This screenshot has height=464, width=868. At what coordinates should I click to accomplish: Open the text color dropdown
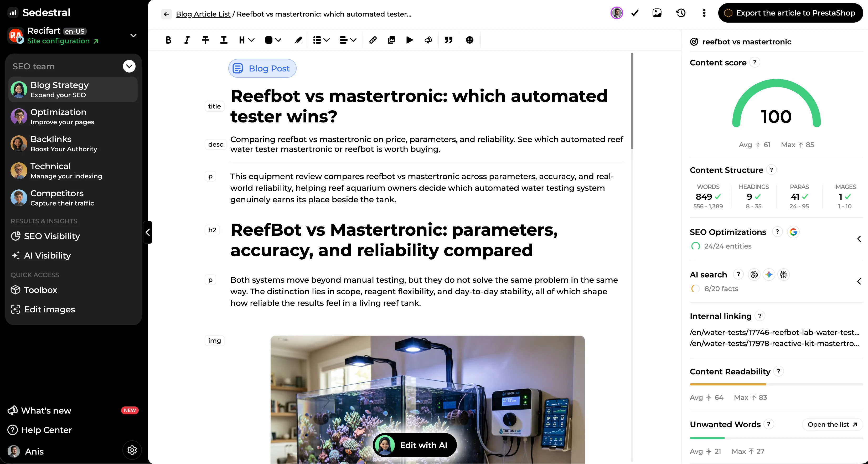point(273,40)
